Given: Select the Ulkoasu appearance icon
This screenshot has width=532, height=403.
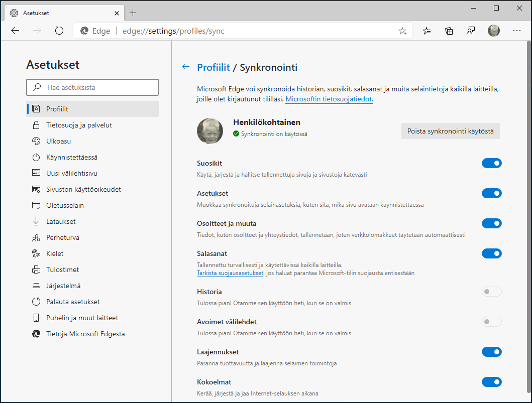Looking at the screenshot, I should [x=36, y=141].
